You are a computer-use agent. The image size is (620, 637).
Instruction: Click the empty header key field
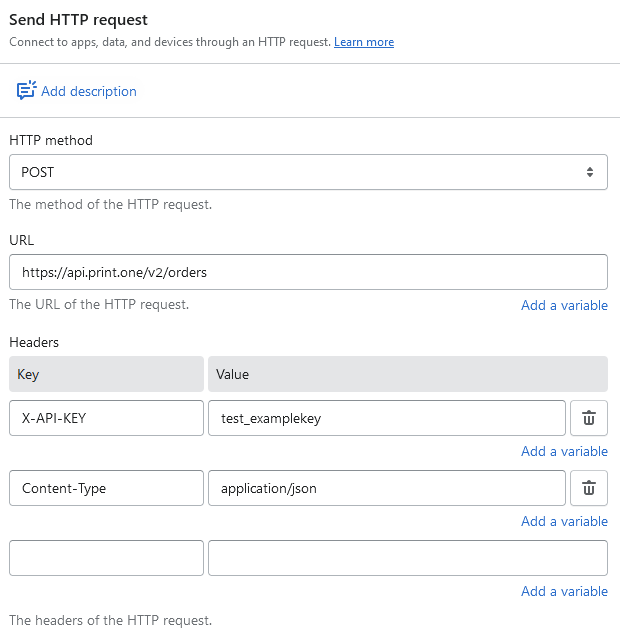pyautogui.click(x=106, y=558)
